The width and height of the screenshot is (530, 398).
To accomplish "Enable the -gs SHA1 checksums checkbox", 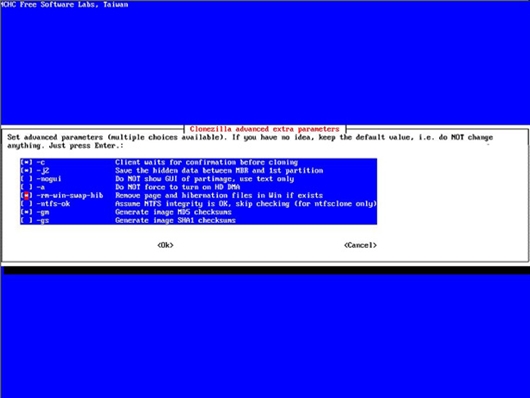I will 26,220.
